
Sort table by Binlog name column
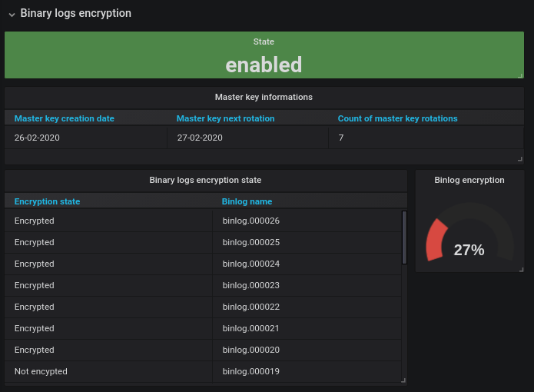tap(247, 201)
